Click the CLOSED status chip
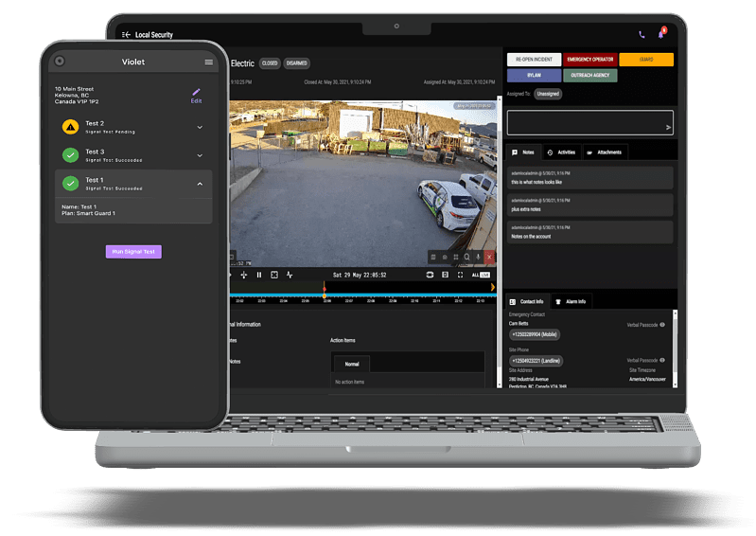The height and width of the screenshot is (536, 756). pyautogui.click(x=270, y=63)
